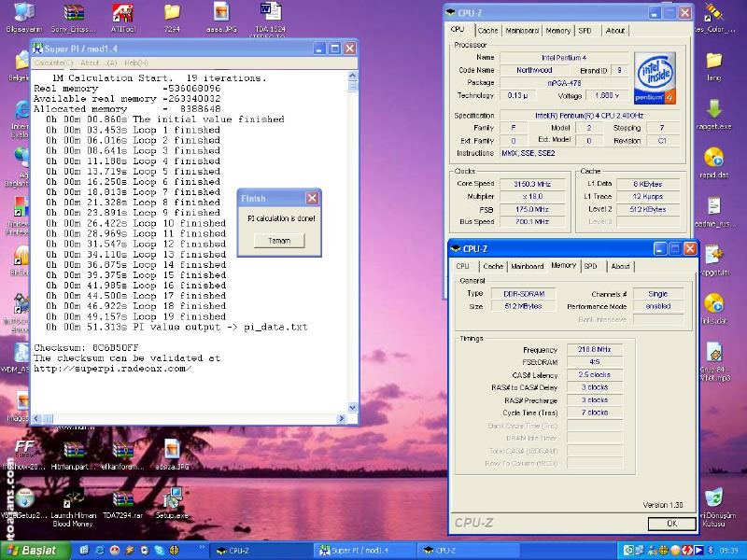Click the memory Size field 512 MBytes
The height and width of the screenshot is (560, 747).
(524, 306)
